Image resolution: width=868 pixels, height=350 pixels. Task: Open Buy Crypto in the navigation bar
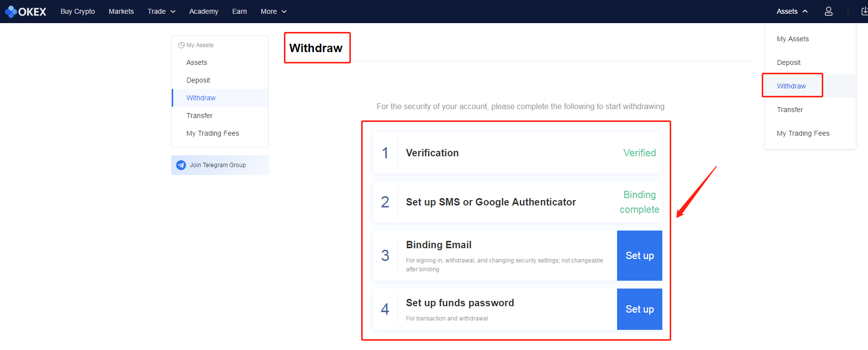pos(78,11)
